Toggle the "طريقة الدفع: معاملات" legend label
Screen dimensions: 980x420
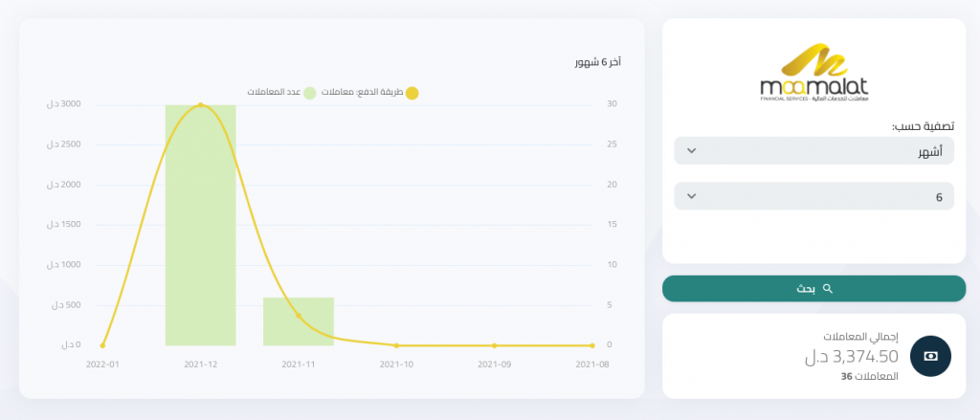[364, 92]
